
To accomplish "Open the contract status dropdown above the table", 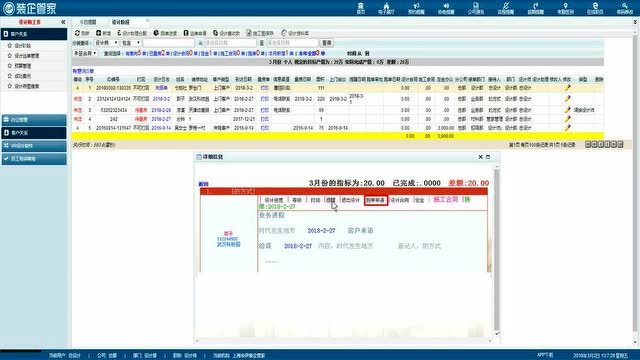I will pos(85,53).
